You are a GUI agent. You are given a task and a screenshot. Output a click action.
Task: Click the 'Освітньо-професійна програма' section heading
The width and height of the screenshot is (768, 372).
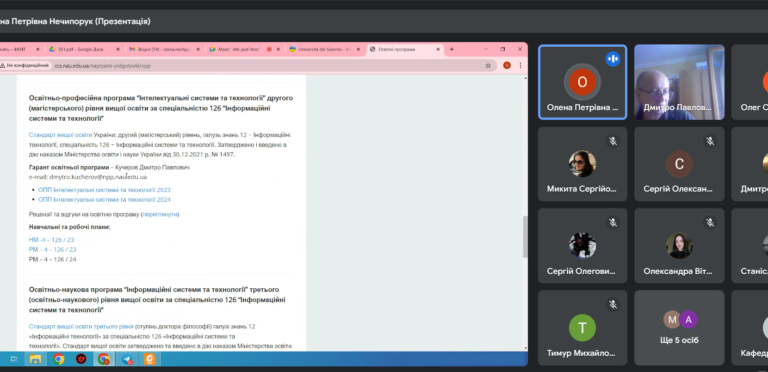(x=161, y=108)
